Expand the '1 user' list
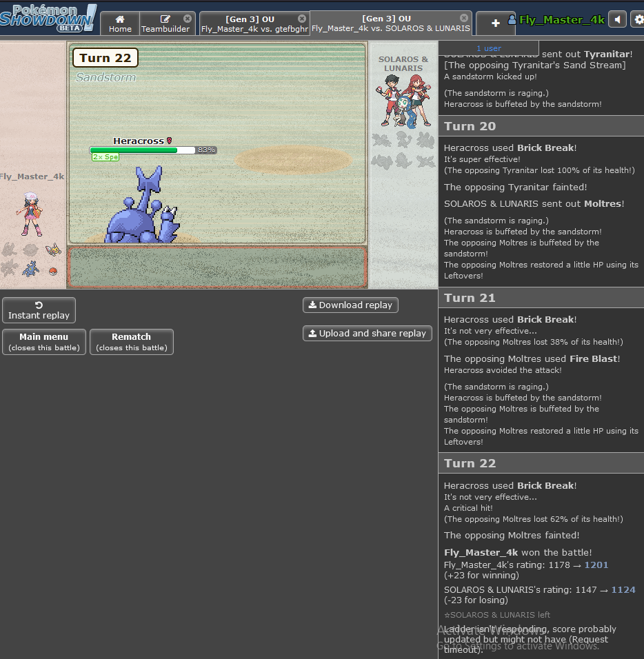 click(x=489, y=48)
